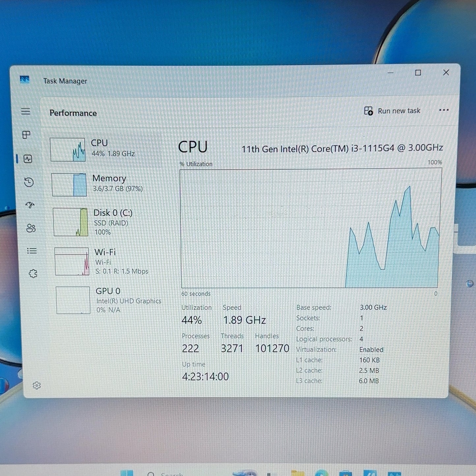Click the Speed value '1.89 GHz' below the graph

(x=244, y=320)
